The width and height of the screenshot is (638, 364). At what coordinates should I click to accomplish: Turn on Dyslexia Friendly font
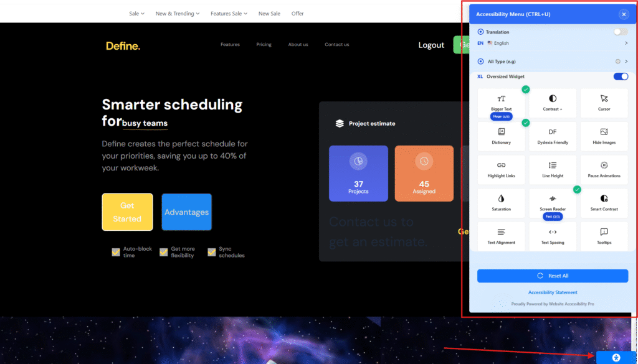(552, 136)
